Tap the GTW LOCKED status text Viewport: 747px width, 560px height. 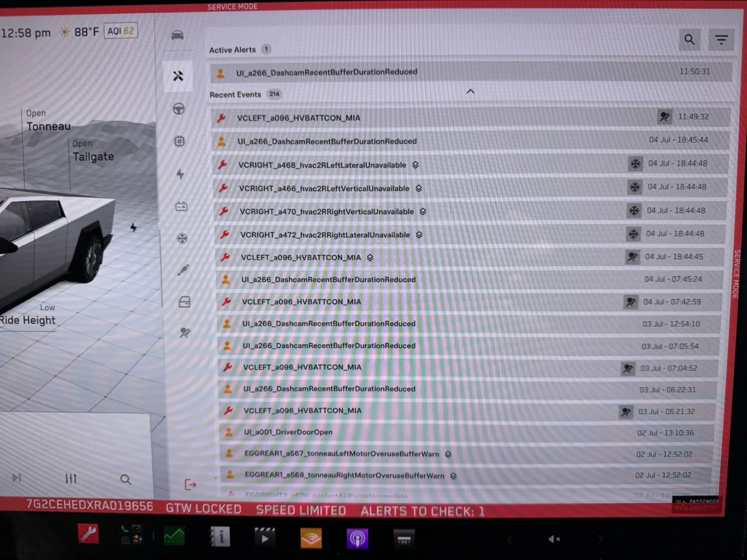pyautogui.click(x=204, y=509)
